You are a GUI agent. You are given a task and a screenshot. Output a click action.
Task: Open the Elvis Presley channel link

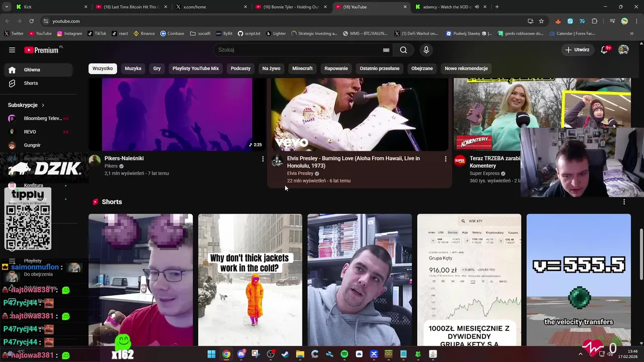click(300, 173)
